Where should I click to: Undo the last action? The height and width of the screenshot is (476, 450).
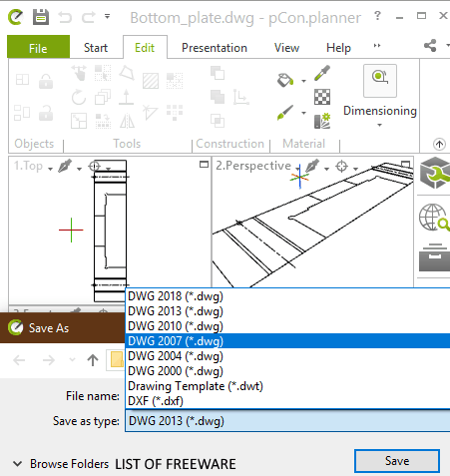(65, 17)
